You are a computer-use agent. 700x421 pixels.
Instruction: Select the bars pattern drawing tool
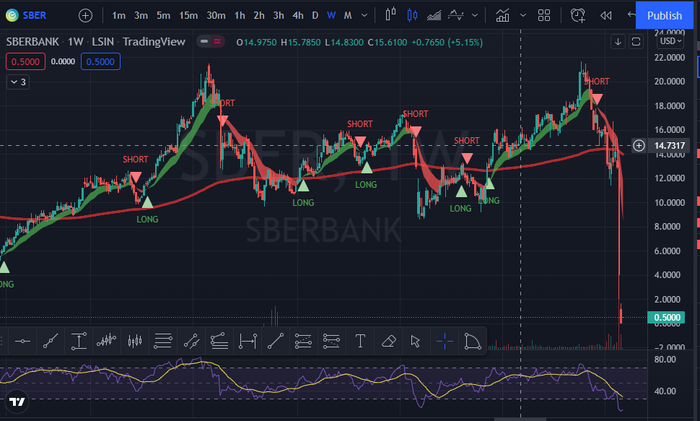(x=106, y=342)
